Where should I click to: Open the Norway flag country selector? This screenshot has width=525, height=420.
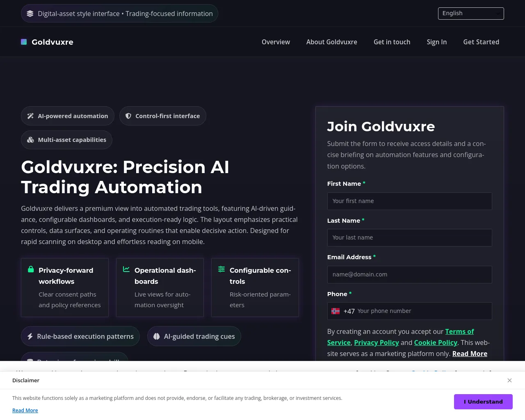tap(336, 311)
